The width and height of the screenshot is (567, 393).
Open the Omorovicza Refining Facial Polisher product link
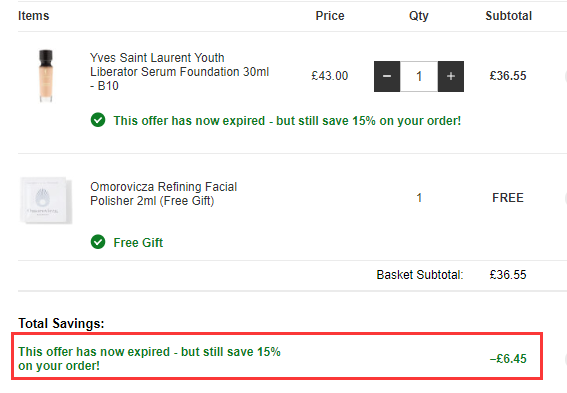163,193
